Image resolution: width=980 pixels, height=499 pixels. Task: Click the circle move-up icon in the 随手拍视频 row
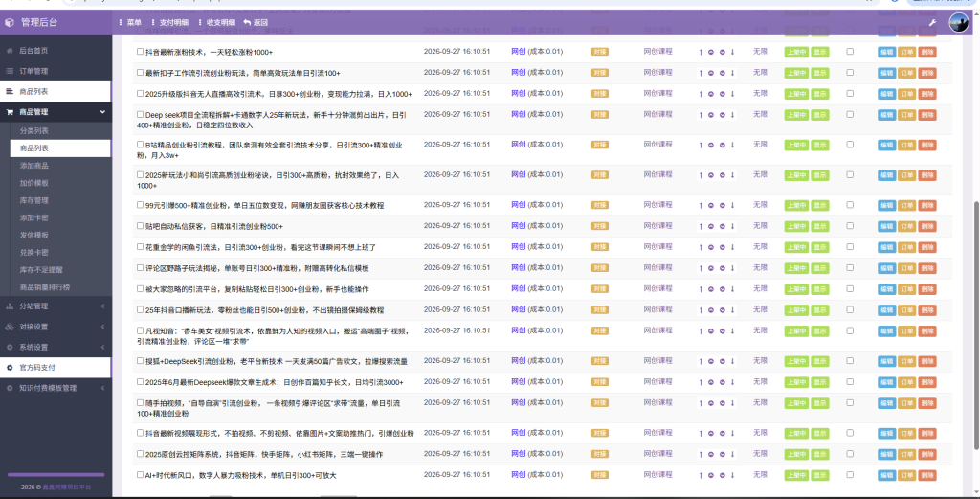pyautogui.click(x=711, y=403)
